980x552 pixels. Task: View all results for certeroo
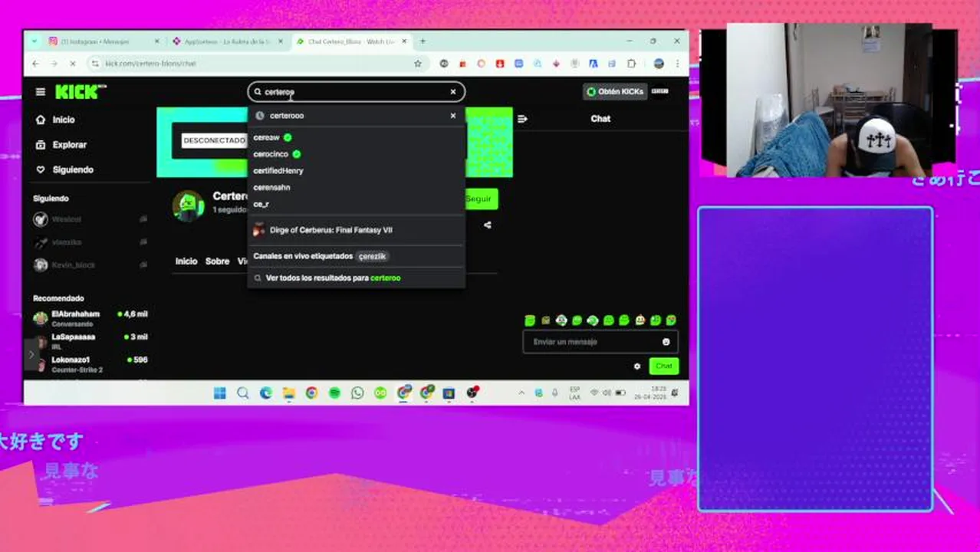333,278
